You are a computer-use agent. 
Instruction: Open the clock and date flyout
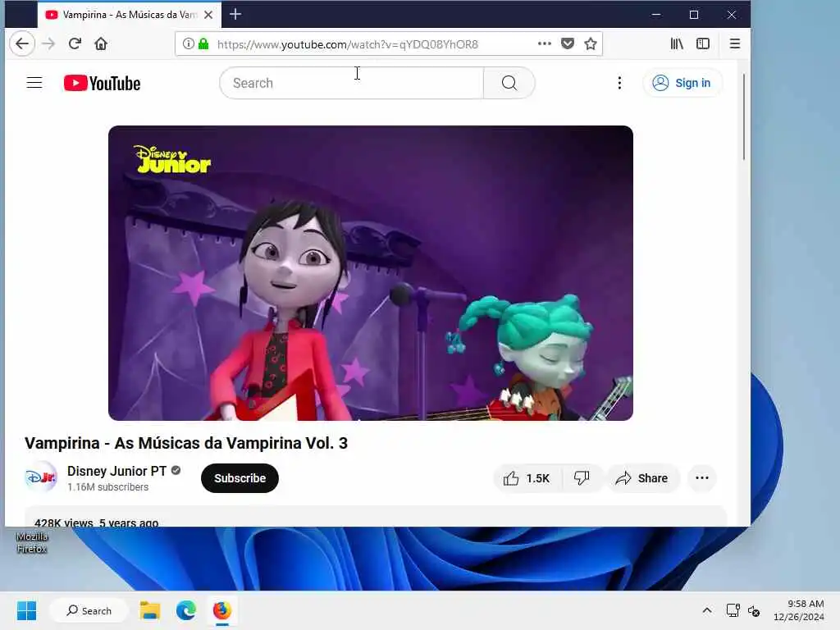pyautogui.click(x=799, y=610)
